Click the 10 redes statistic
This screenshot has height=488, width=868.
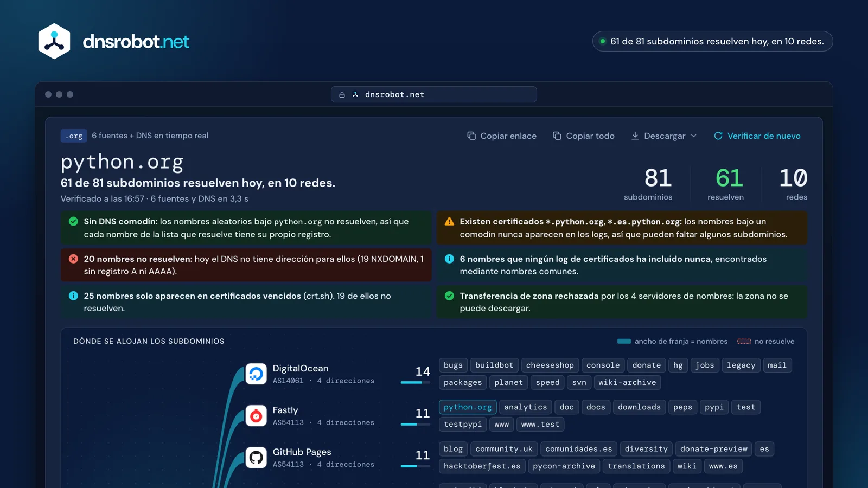point(794,184)
